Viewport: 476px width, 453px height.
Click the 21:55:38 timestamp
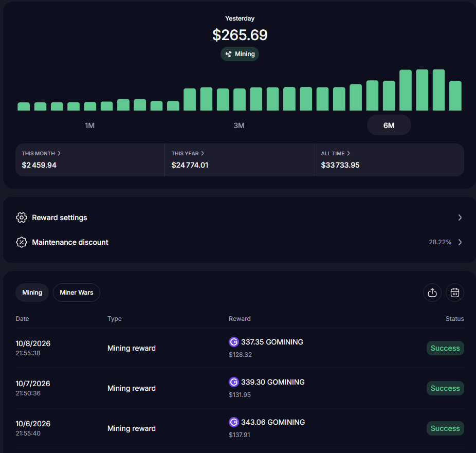pos(28,353)
